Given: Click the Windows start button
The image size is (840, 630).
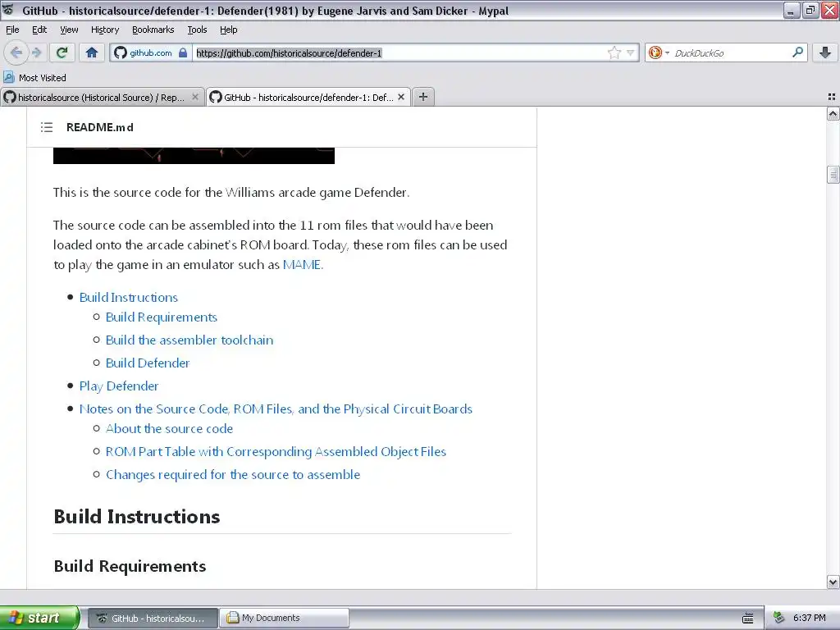Looking at the screenshot, I should pos(39,618).
